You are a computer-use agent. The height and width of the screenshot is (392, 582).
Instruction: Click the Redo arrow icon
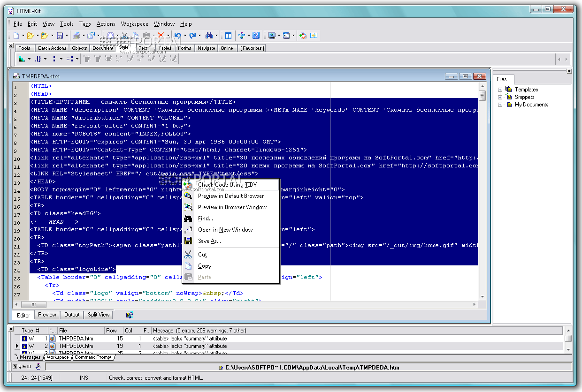[192, 36]
